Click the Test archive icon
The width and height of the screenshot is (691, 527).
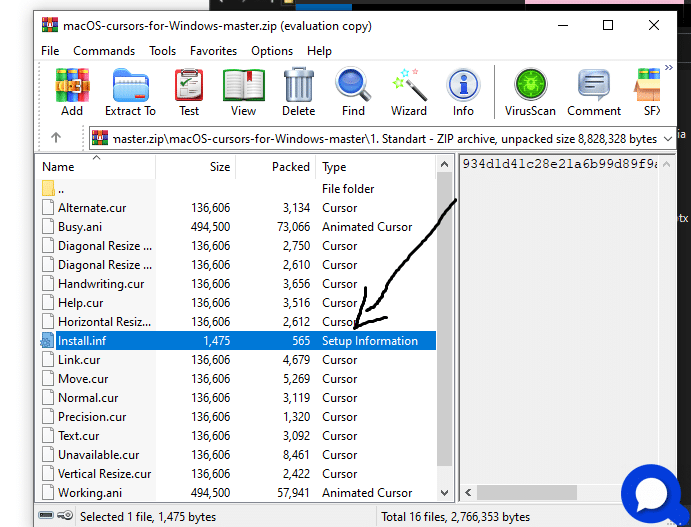189,92
